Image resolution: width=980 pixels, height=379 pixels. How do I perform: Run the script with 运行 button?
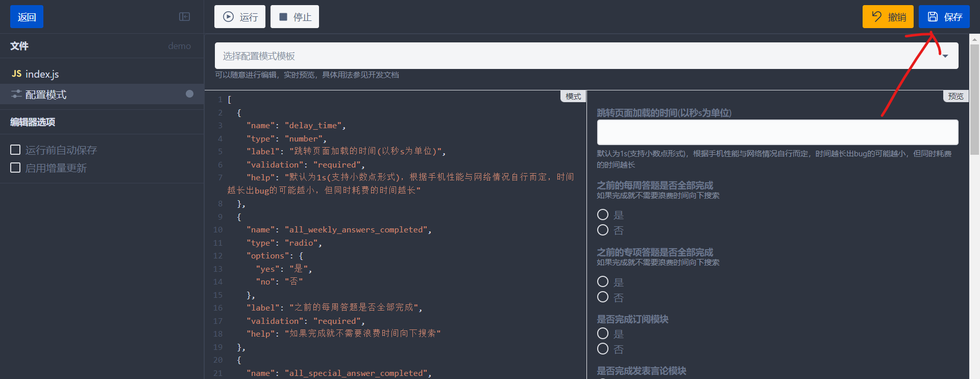240,17
